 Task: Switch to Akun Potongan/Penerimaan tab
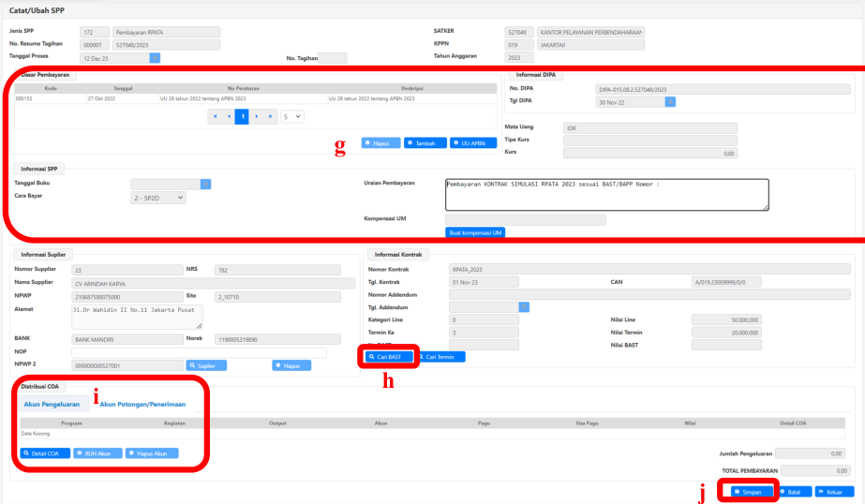click(142, 405)
